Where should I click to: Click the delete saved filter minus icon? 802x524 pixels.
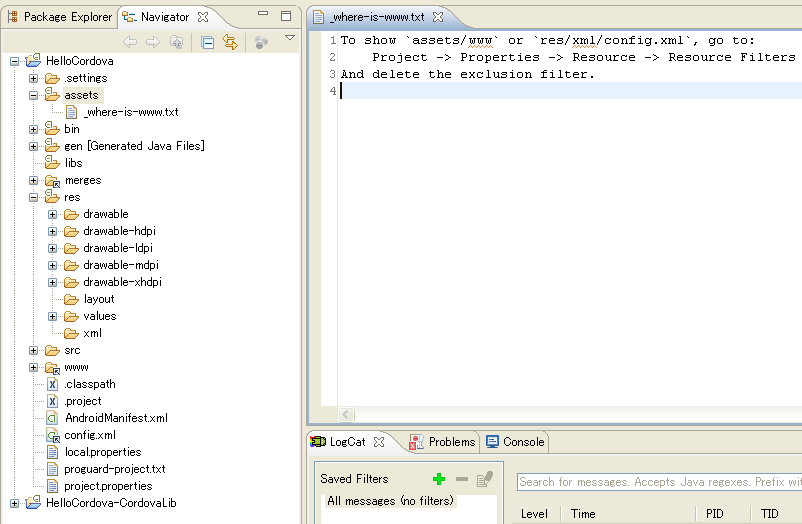pyautogui.click(x=461, y=480)
